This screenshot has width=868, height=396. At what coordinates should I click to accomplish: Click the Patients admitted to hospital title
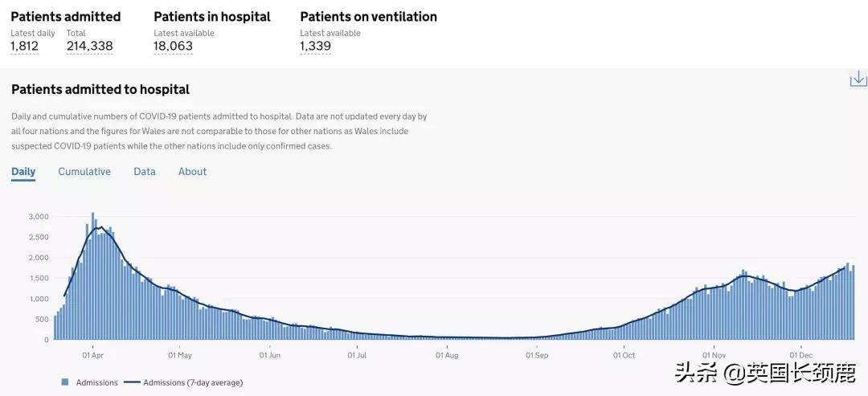(100, 90)
